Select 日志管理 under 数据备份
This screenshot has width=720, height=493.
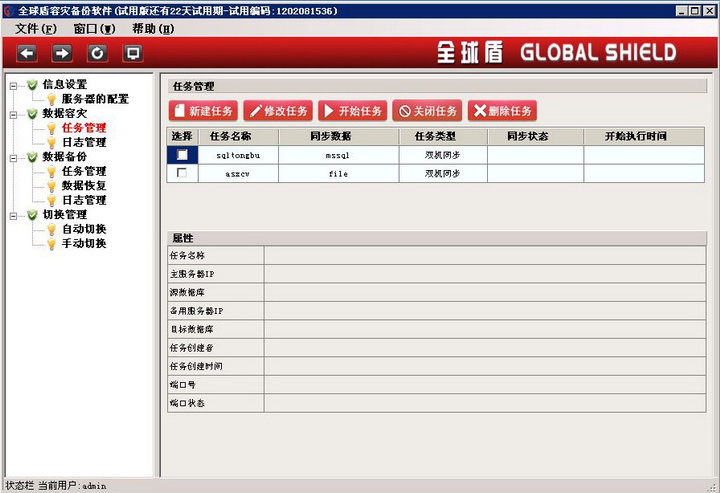(x=84, y=201)
